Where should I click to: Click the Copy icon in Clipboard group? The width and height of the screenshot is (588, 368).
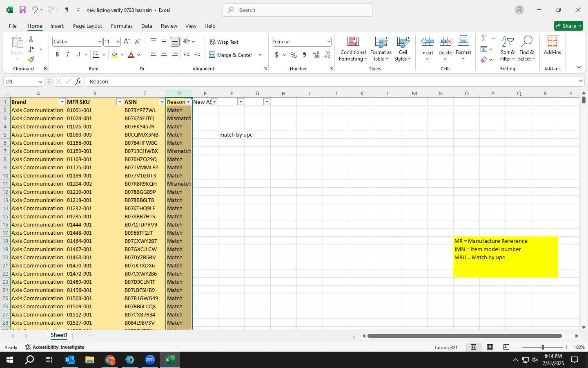[31, 49]
